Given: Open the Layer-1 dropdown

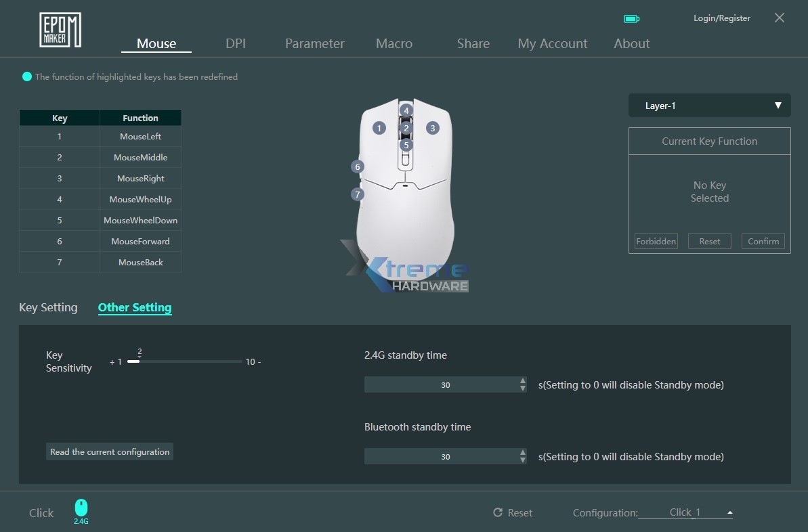Looking at the screenshot, I should coord(709,105).
